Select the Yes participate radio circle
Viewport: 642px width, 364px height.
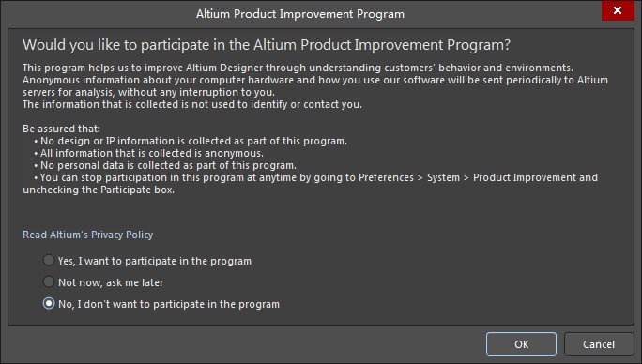[49, 261]
